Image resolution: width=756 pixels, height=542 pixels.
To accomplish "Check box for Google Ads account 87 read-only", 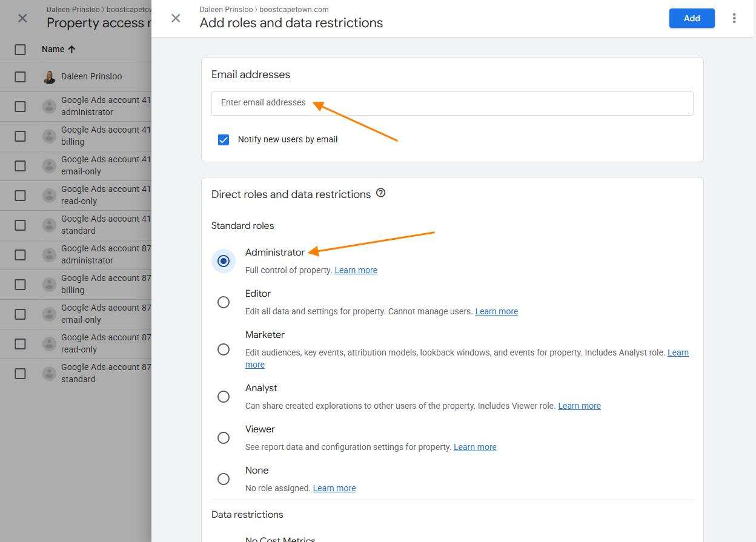I will pos(20,344).
